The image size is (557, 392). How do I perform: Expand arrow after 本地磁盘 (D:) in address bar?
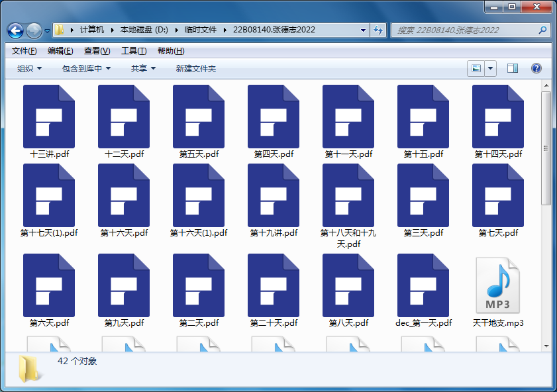pyautogui.click(x=177, y=30)
